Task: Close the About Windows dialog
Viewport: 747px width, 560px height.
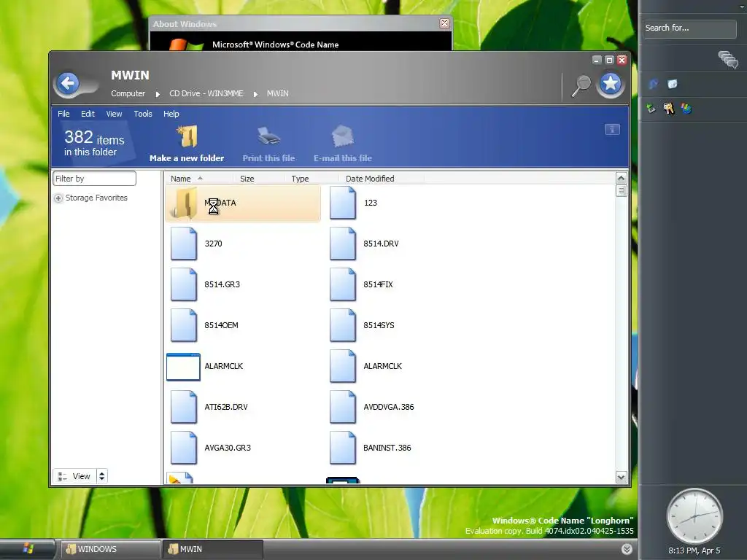Action: click(444, 23)
